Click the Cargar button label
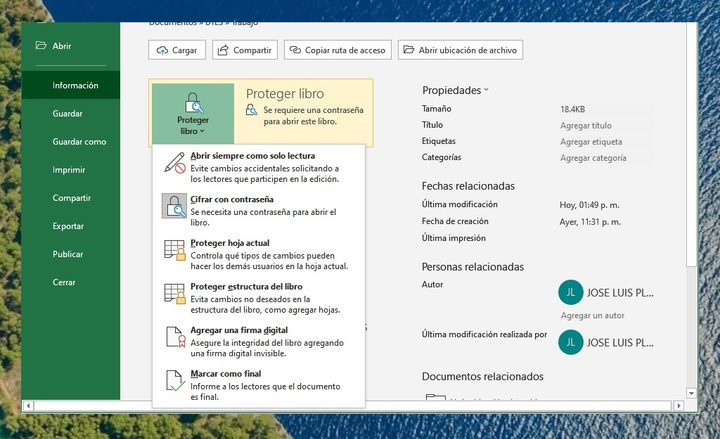This screenshot has height=439, width=720. (x=184, y=51)
